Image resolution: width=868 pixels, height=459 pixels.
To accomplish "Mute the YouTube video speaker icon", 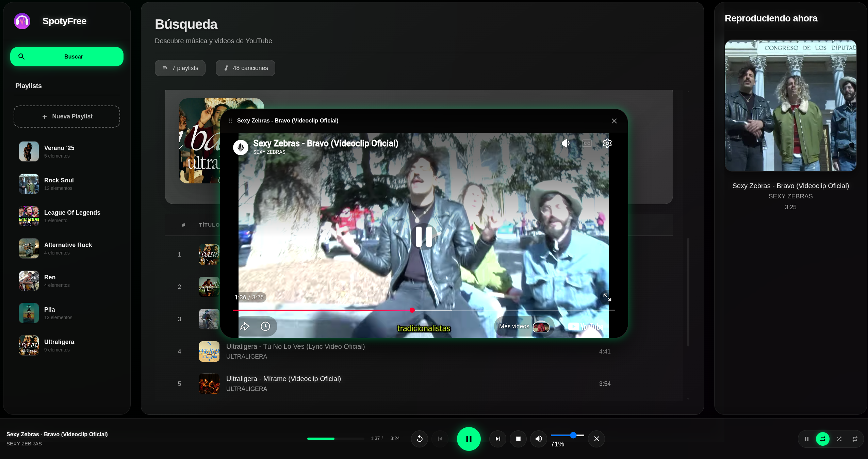I will 566,143.
